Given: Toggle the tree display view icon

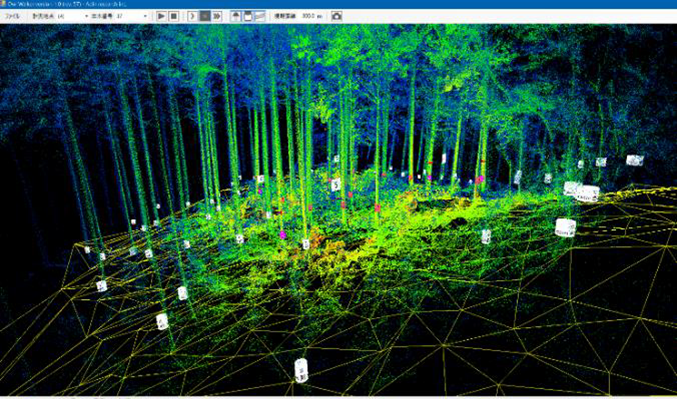Looking at the screenshot, I should pyautogui.click(x=236, y=16).
